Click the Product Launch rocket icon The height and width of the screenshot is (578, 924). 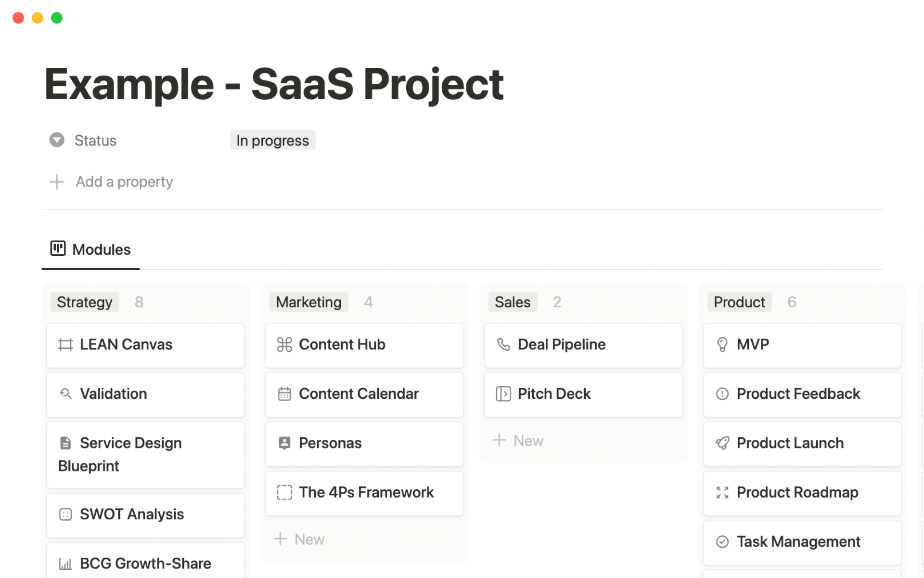[722, 443]
